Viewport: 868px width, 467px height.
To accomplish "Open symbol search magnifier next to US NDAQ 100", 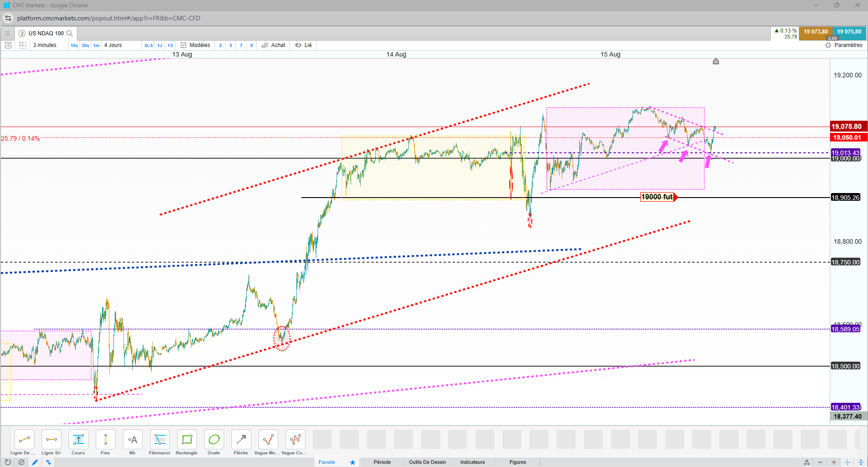I will pos(70,33).
